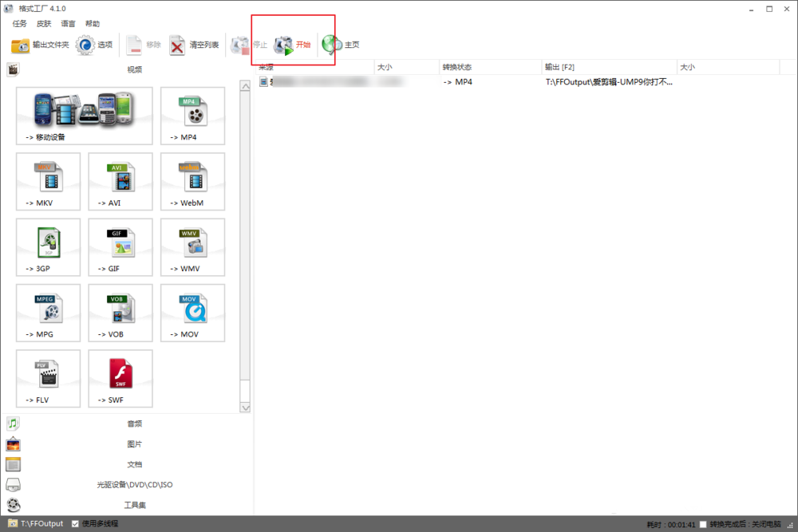
Task: Choose the 移动设备 mobile device format
Action: [x=85, y=116]
